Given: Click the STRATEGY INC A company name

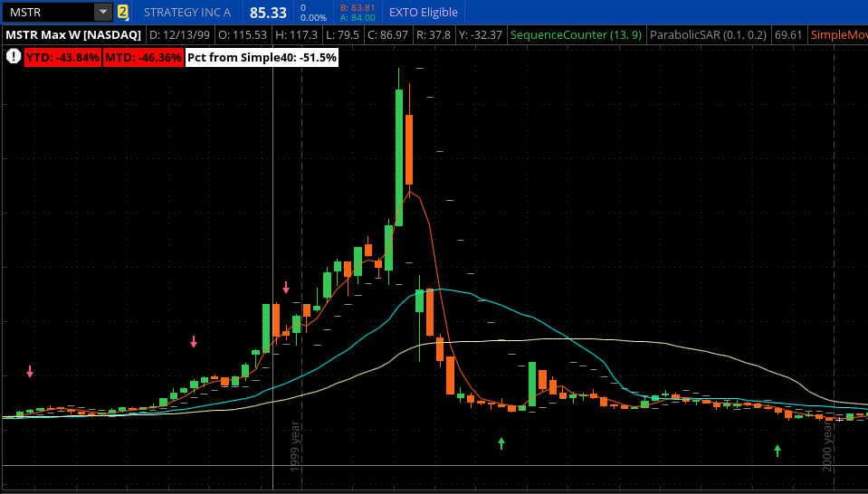Looking at the screenshot, I should click(187, 12).
